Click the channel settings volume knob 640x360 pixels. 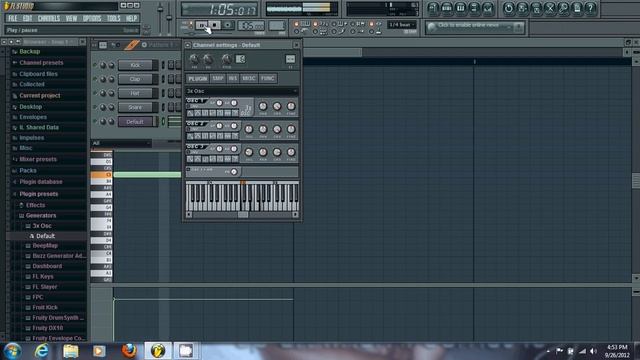click(208, 59)
